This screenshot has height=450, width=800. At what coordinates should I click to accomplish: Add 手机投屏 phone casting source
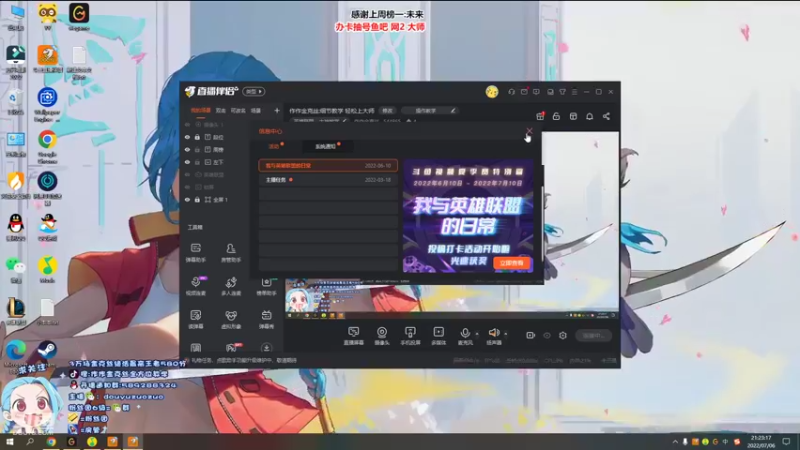coord(410,336)
